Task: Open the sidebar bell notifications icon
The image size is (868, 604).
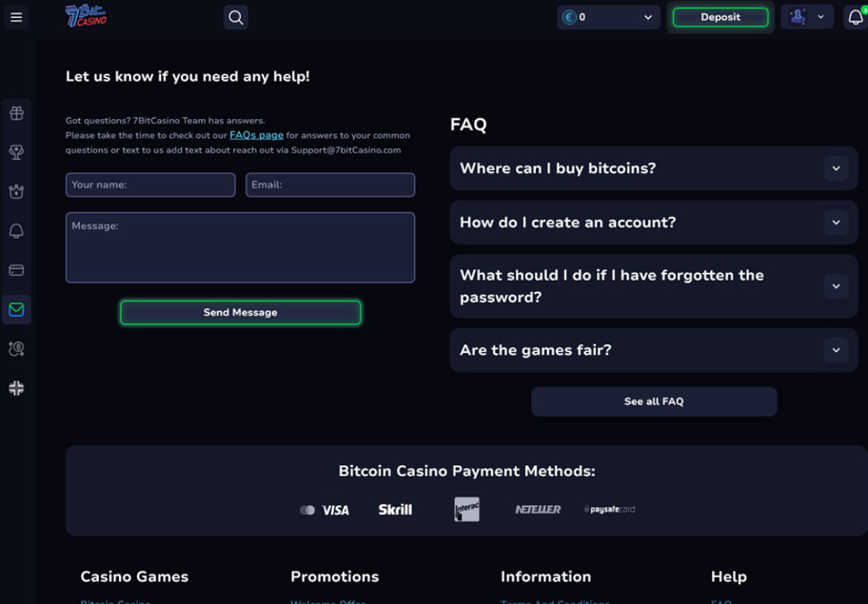Action: tap(16, 231)
